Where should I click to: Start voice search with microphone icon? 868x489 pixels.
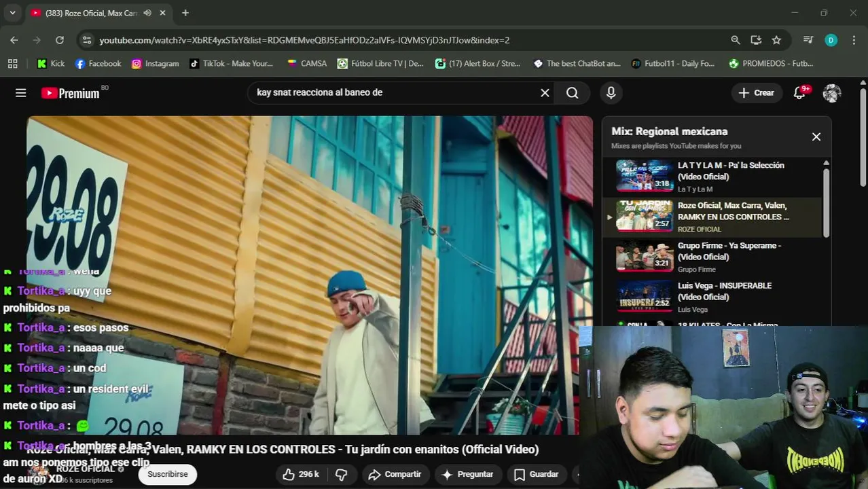pyautogui.click(x=611, y=93)
